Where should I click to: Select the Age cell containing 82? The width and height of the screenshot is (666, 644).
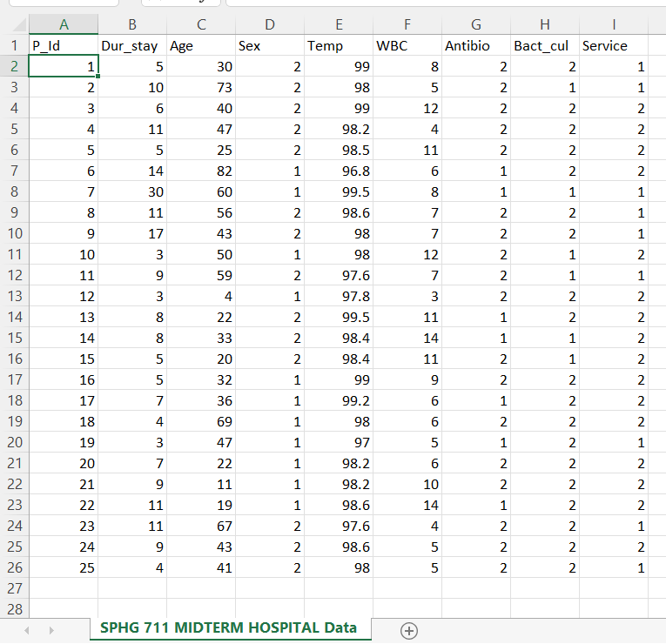(x=201, y=171)
